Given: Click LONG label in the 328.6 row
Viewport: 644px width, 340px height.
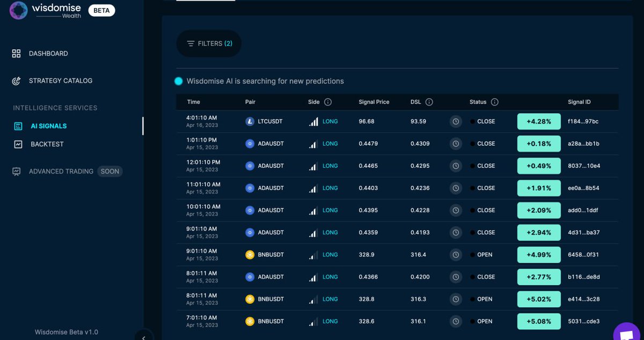Looking at the screenshot, I should (330, 322).
